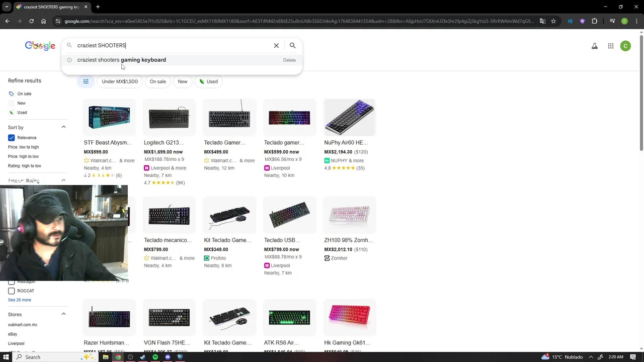This screenshot has width=644, height=362.
Task: Open the tab search dropdown arrow
Action: coord(7,7)
